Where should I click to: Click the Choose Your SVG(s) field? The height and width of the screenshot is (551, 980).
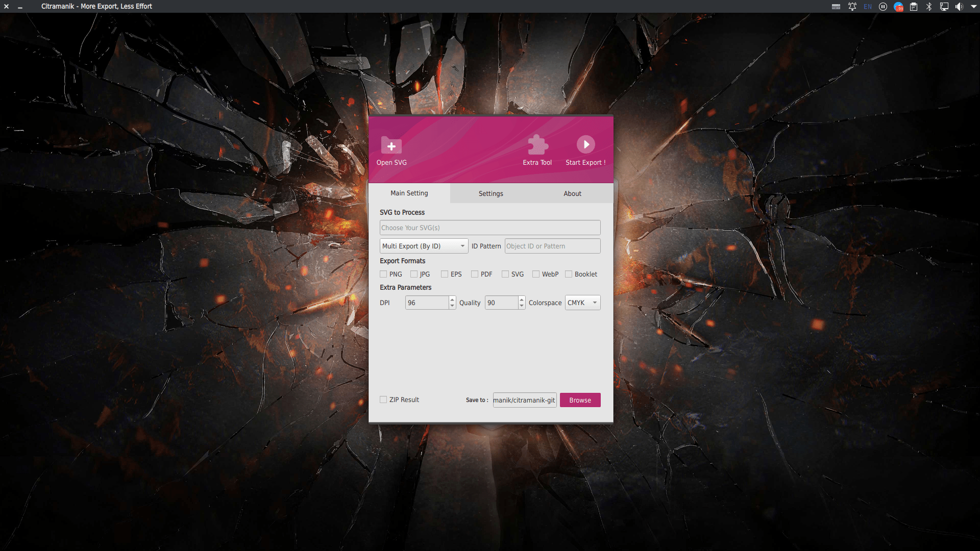point(489,228)
